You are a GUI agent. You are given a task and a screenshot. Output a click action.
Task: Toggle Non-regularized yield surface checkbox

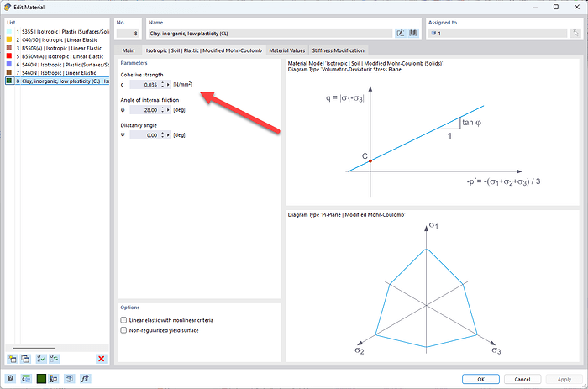123,330
